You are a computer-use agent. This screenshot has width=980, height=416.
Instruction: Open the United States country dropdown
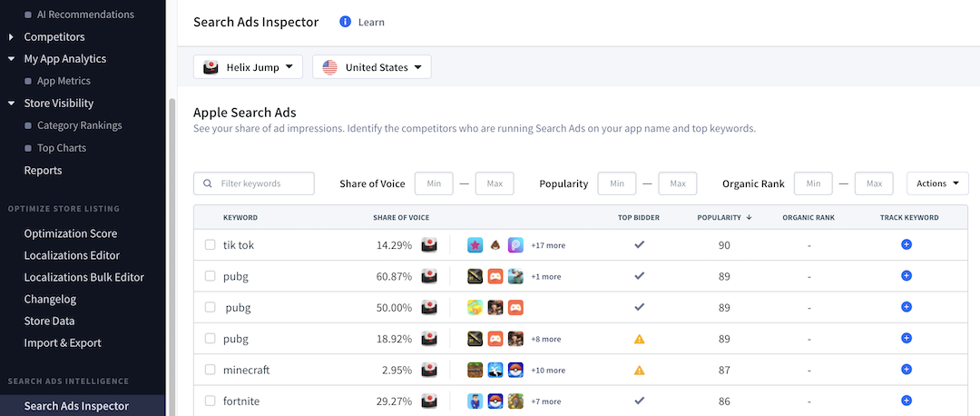point(372,67)
